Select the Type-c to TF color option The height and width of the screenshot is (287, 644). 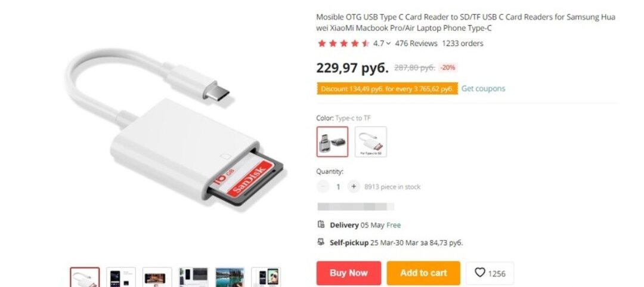click(332, 141)
